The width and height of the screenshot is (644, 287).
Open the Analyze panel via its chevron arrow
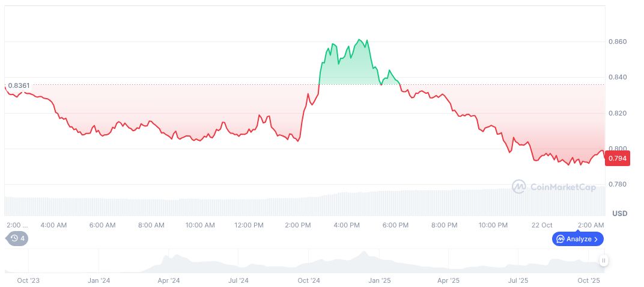(596, 239)
